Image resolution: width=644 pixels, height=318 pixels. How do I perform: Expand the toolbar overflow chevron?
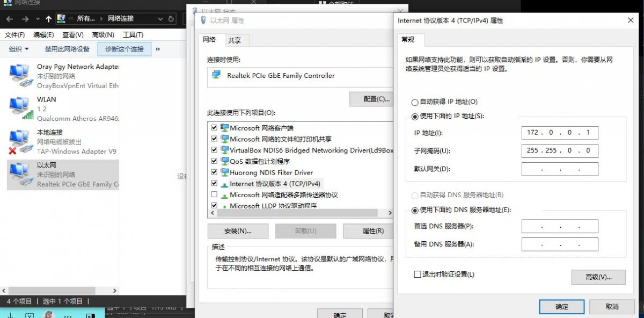click(158, 49)
